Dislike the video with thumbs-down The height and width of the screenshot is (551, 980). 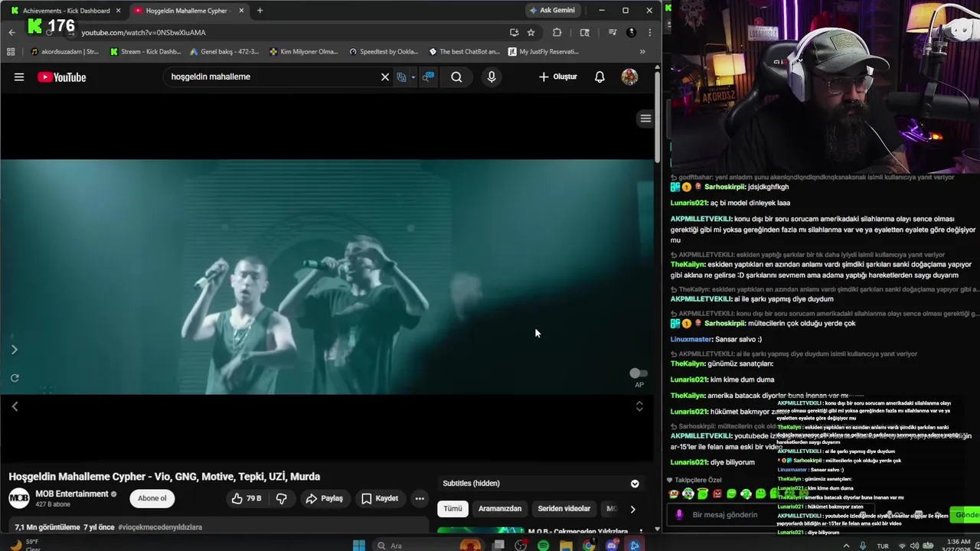click(x=282, y=498)
